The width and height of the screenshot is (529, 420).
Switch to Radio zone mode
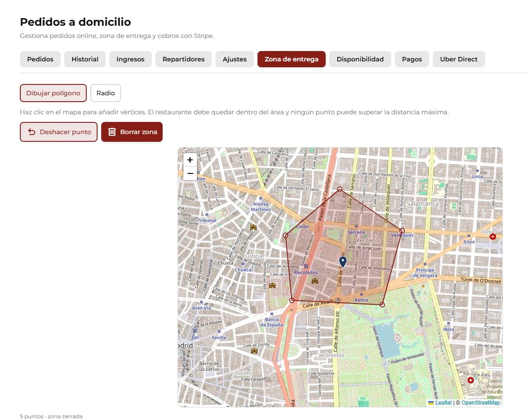coord(106,93)
